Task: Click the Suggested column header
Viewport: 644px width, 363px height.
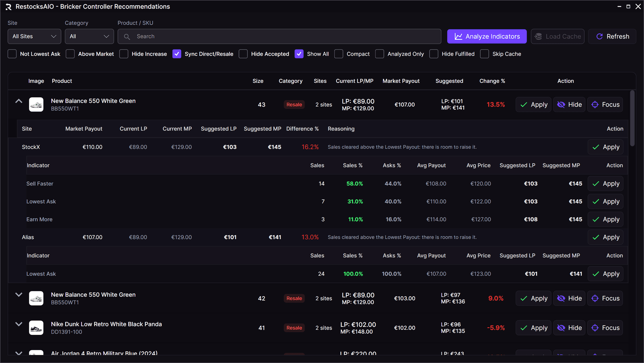Action: click(x=449, y=81)
